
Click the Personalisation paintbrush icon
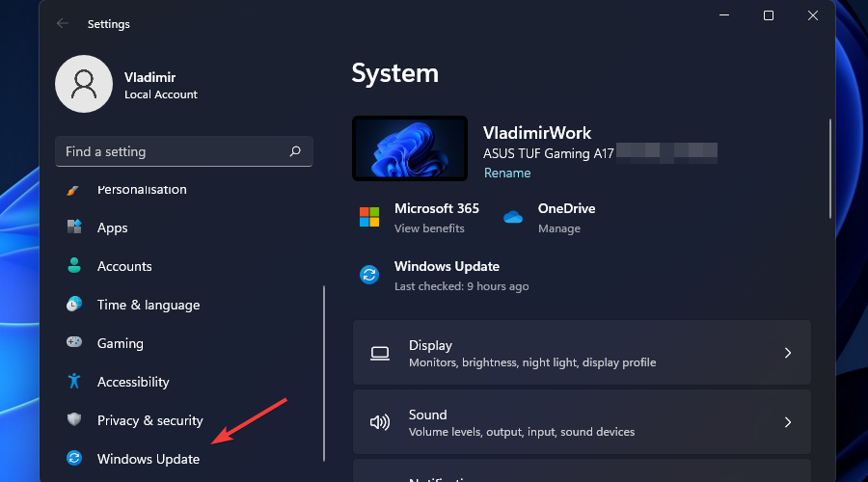click(x=73, y=190)
